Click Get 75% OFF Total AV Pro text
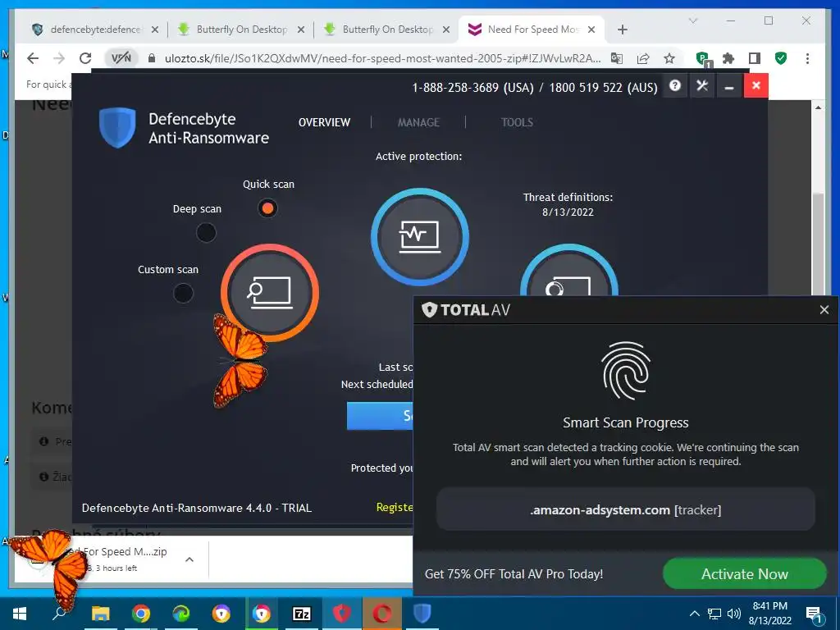 pyautogui.click(x=514, y=573)
